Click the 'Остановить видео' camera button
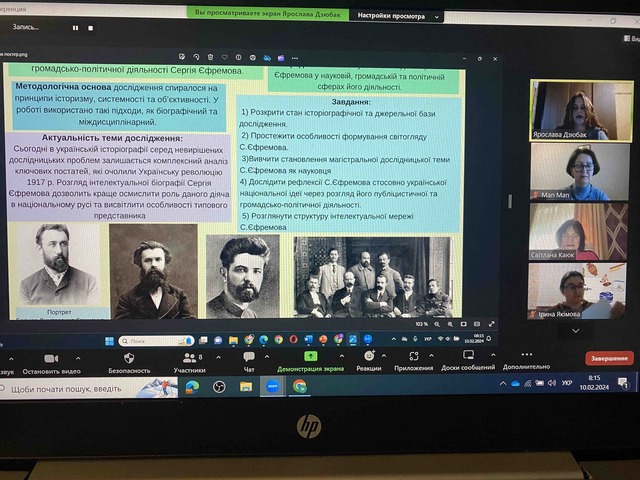 coord(51,363)
